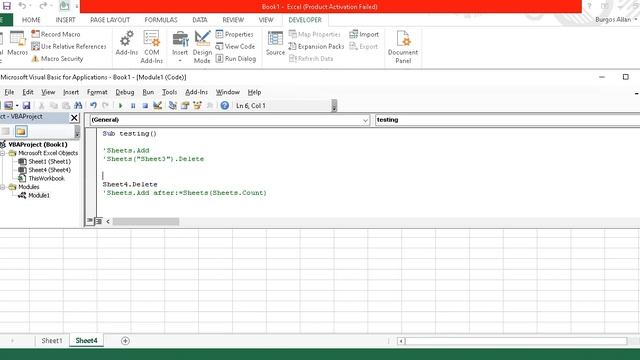Open the VBA Window menu
The image size is (640, 360).
[x=228, y=92]
